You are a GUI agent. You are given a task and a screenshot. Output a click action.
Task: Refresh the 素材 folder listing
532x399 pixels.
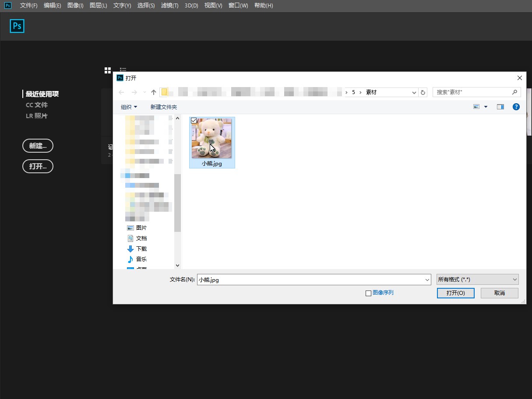[423, 92]
